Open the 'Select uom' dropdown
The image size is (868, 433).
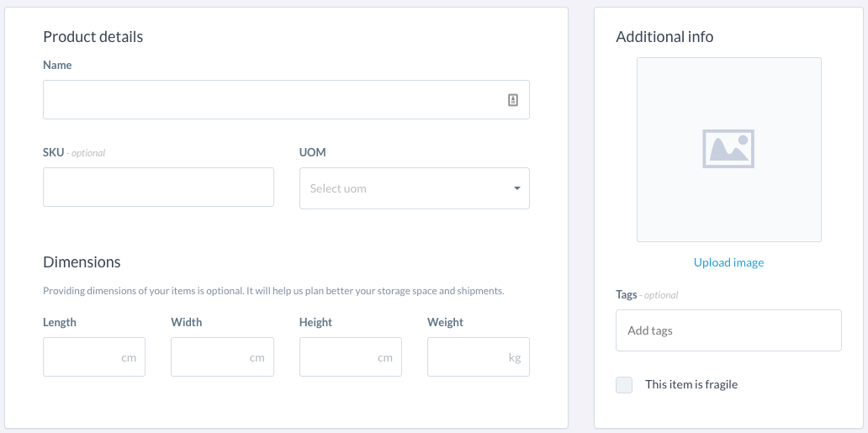pyautogui.click(x=404, y=188)
